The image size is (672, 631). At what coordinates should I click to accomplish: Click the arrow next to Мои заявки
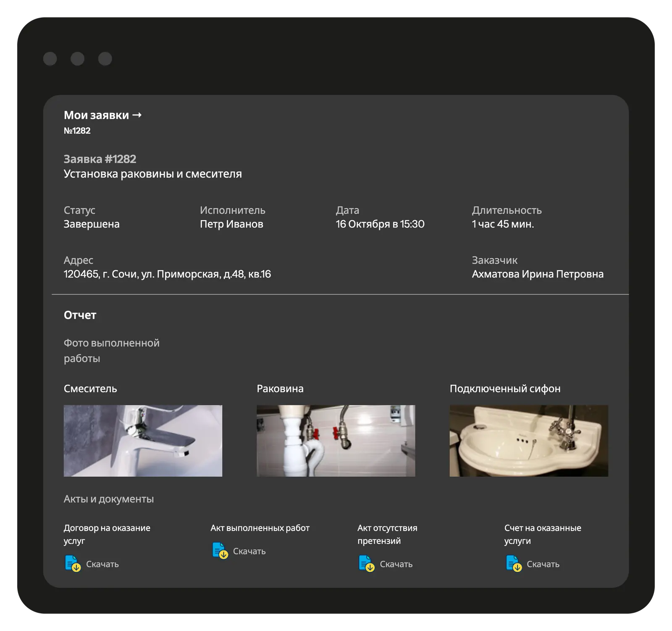click(137, 115)
